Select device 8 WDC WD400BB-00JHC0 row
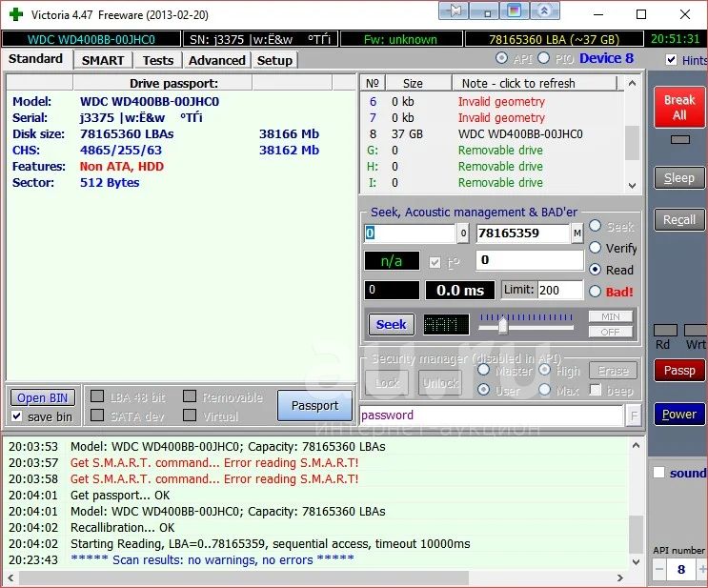This screenshot has height=588, width=708. tap(492, 134)
